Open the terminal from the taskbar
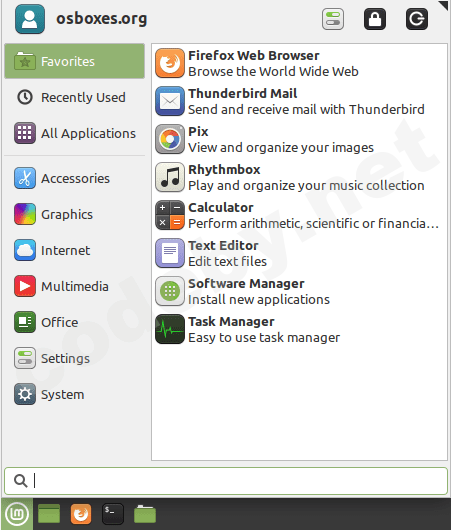Viewport: 451px width, 530px height. pyautogui.click(x=113, y=514)
